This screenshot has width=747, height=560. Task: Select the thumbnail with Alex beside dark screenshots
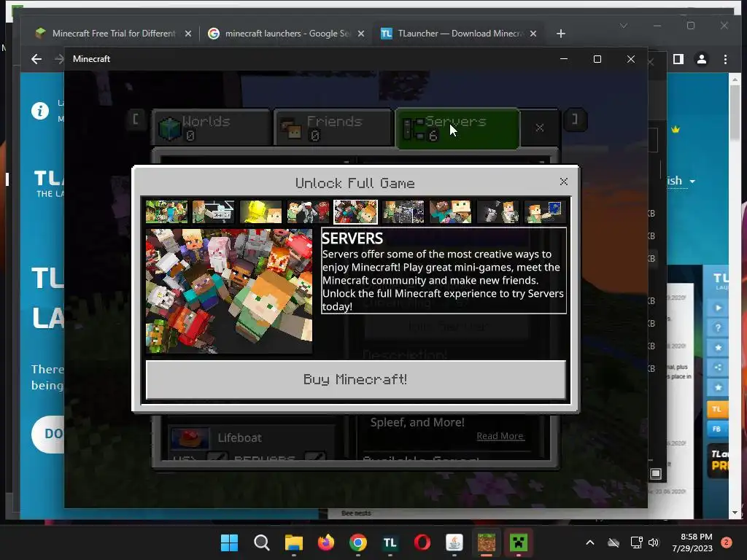click(403, 212)
